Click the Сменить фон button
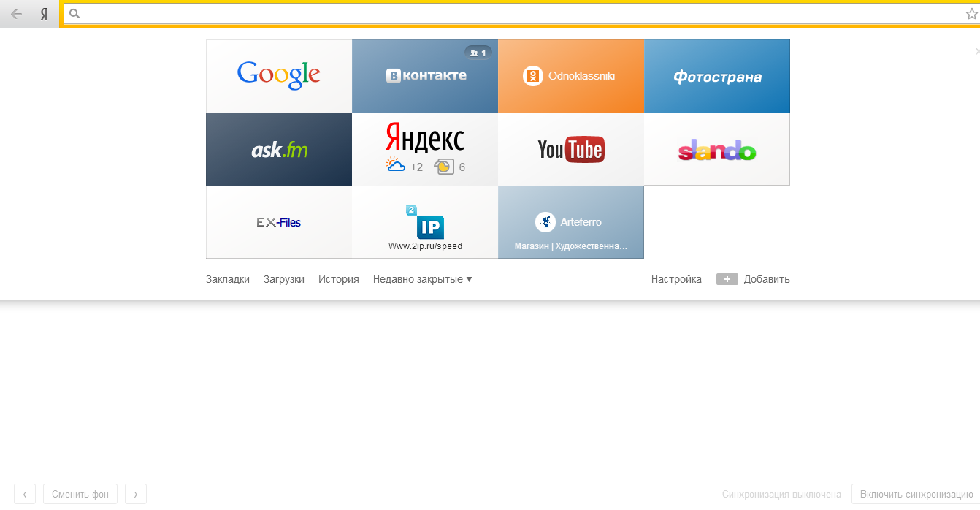This screenshot has width=980, height=510. pyautogui.click(x=80, y=494)
